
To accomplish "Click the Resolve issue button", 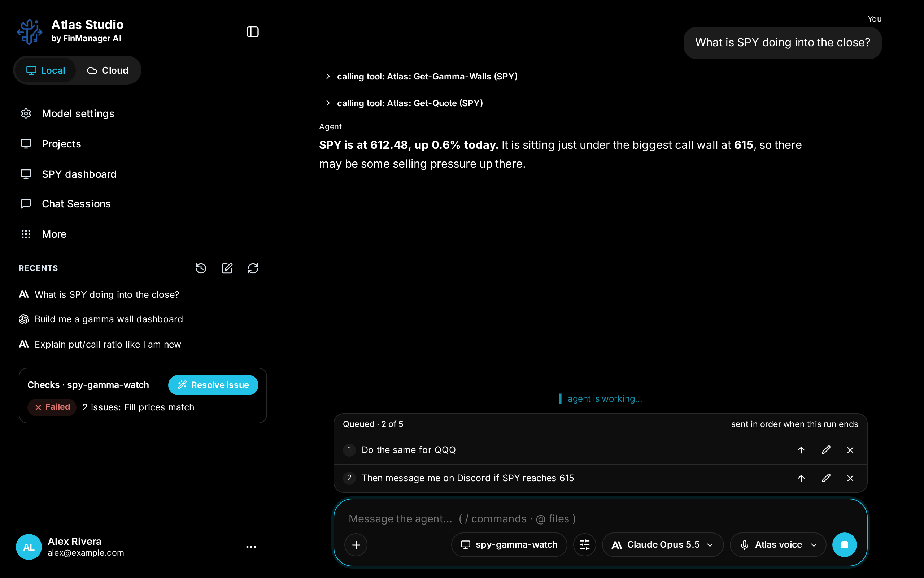I will tap(213, 385).
